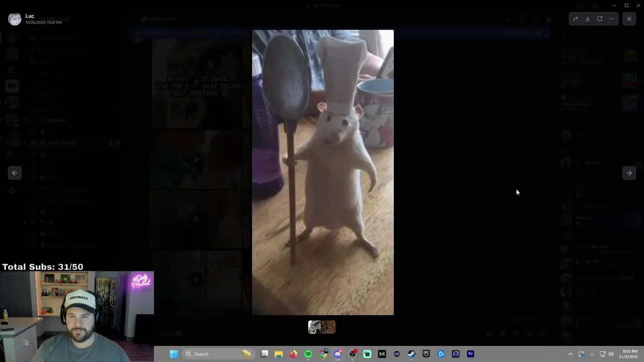644x362 pixels.
Task: Switch to Discord on the taskbar
Action: pyautogui.click(x=338, y=354)
